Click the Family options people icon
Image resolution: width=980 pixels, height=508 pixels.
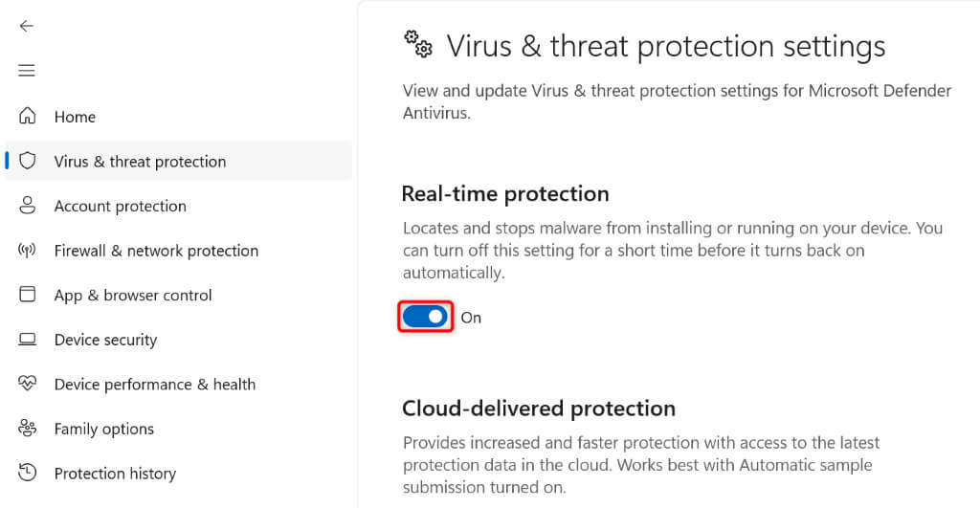click(28, 429)
